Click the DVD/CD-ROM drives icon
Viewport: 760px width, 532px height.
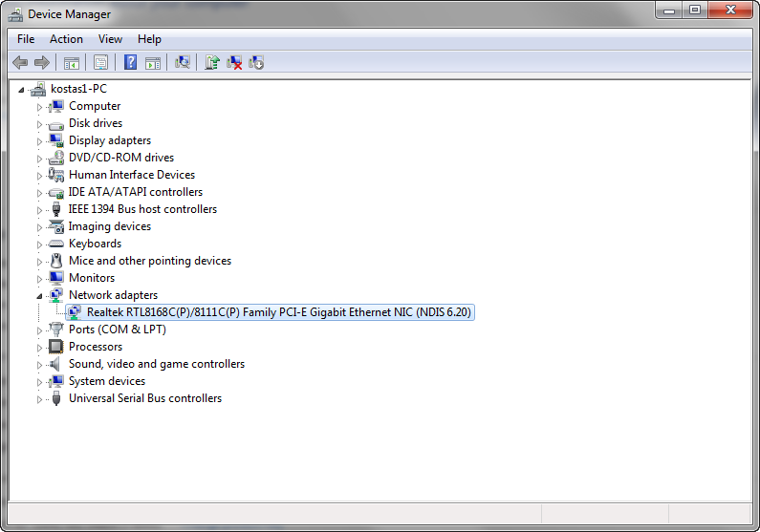coord(56,158)
